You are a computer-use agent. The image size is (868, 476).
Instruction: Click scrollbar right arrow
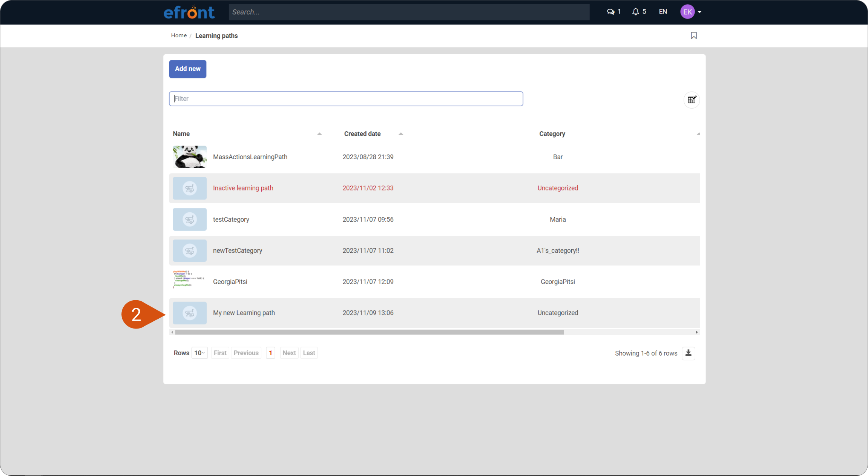[697, 332]
